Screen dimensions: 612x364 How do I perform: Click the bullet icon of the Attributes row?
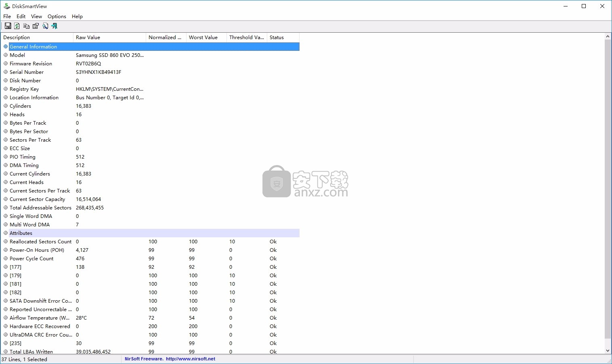(x=6, y=233)
